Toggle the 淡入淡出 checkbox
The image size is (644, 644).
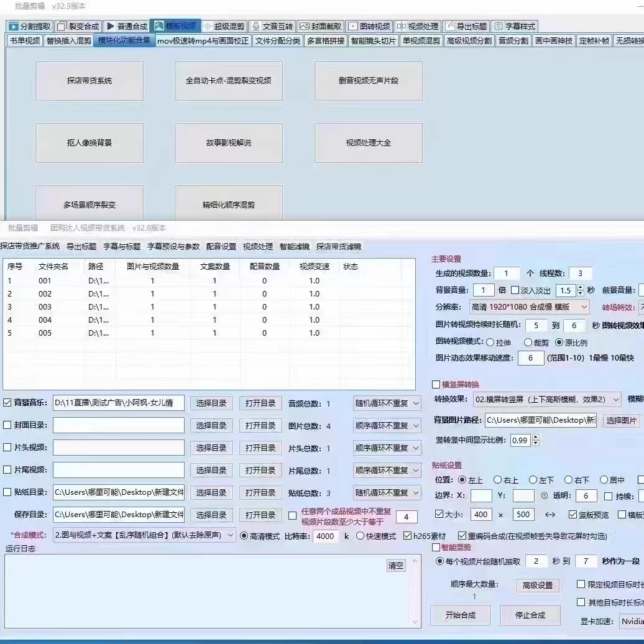coord(515,290)
